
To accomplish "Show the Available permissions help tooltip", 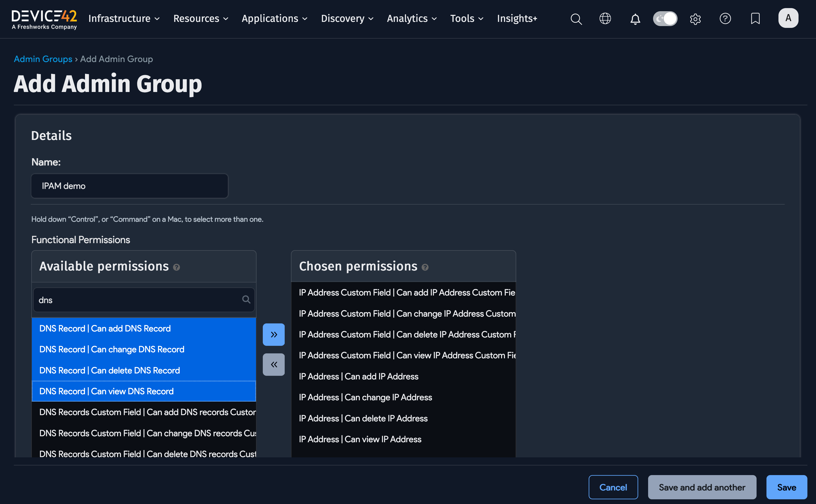I will tap(177, 267).
